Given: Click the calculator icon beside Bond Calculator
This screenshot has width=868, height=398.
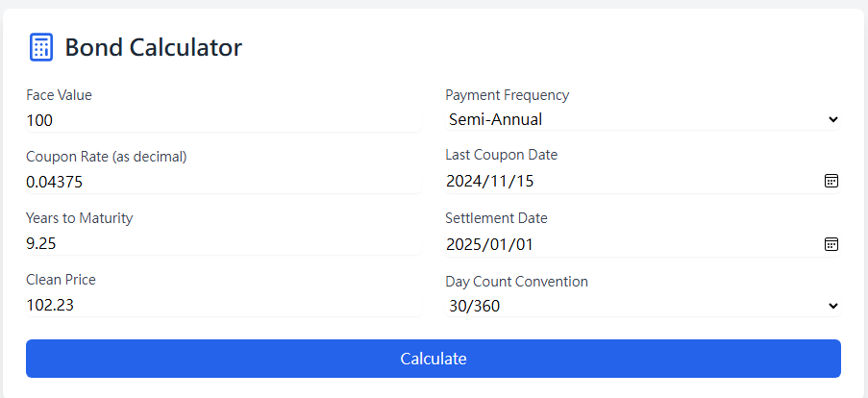Looking at the screenshot, I should click(41, 47).
